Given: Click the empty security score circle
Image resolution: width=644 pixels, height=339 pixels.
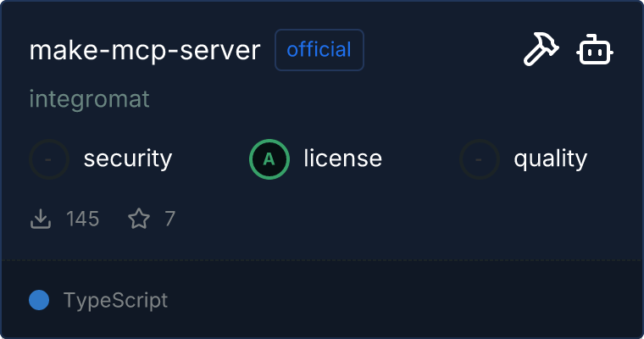Looking at the screenshot, I should pos(49,158).
